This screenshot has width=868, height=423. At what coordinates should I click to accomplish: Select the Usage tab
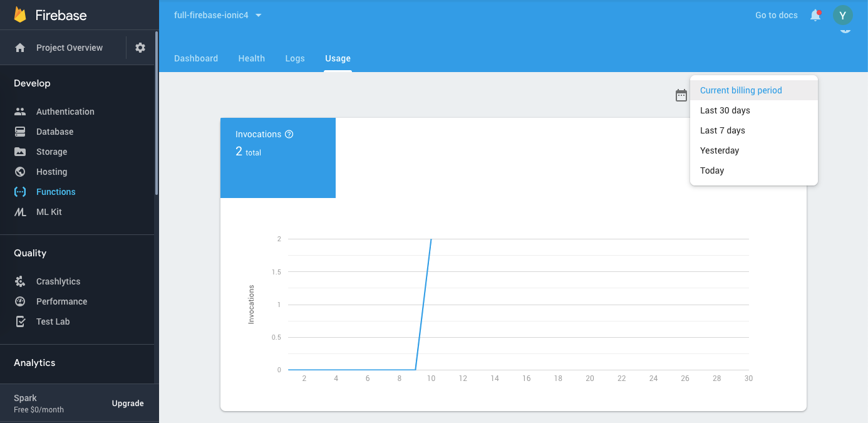point(338,58)
